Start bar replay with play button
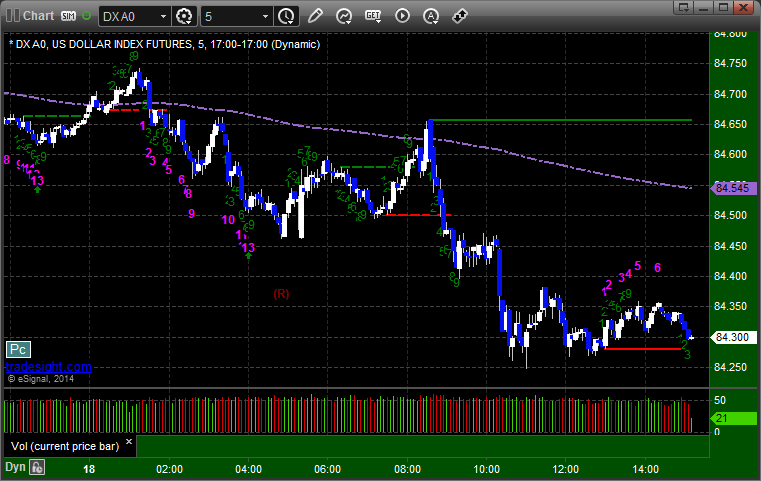The width and height of the screenshot is (761, 481). [402, 16]
